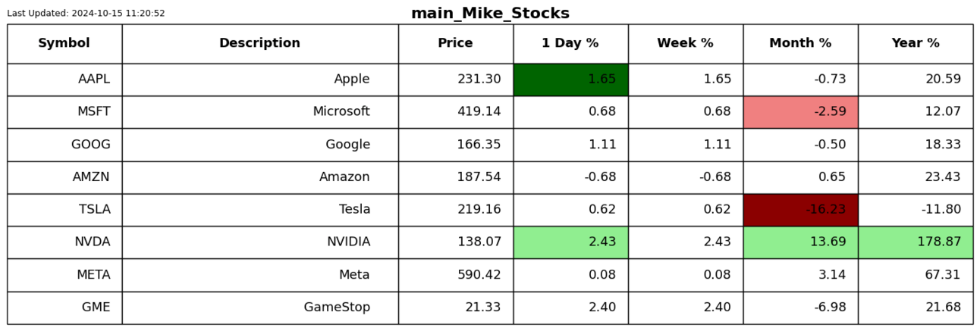Click the GameStop description cell
The image size is (980, 331).
260,308
